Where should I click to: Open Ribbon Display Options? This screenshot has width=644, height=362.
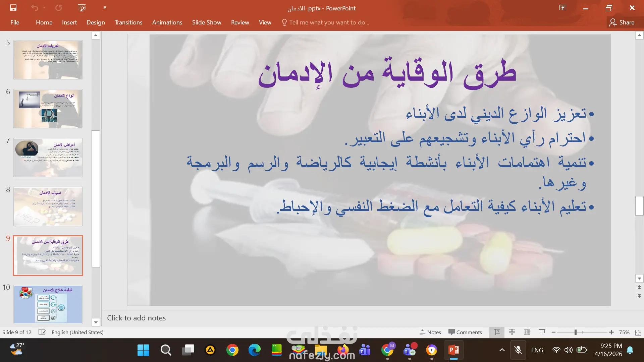pos(563,8)
